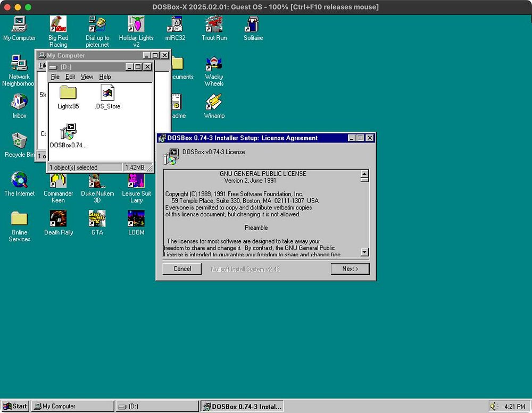Open the View menu in D: window

[x=87, y=77]
